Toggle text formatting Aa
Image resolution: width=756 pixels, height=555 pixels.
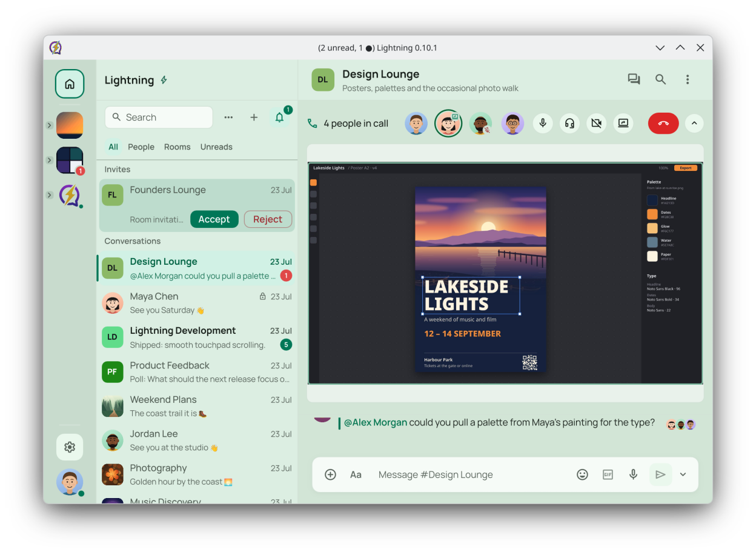356,474
